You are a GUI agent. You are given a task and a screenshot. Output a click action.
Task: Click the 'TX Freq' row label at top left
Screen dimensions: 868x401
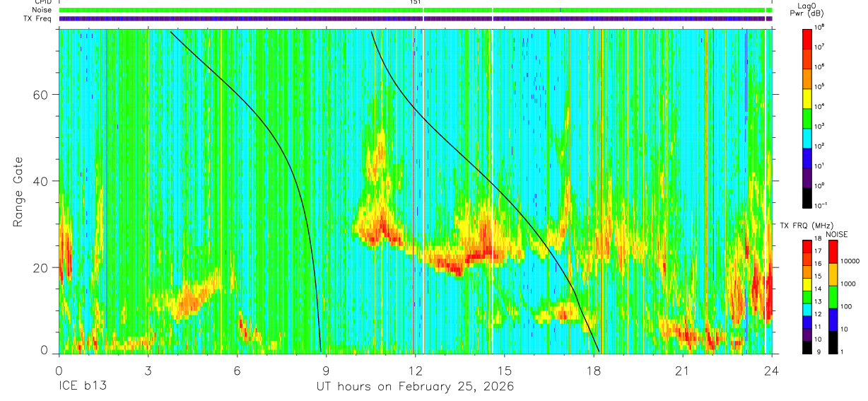[x=38, y=18]
